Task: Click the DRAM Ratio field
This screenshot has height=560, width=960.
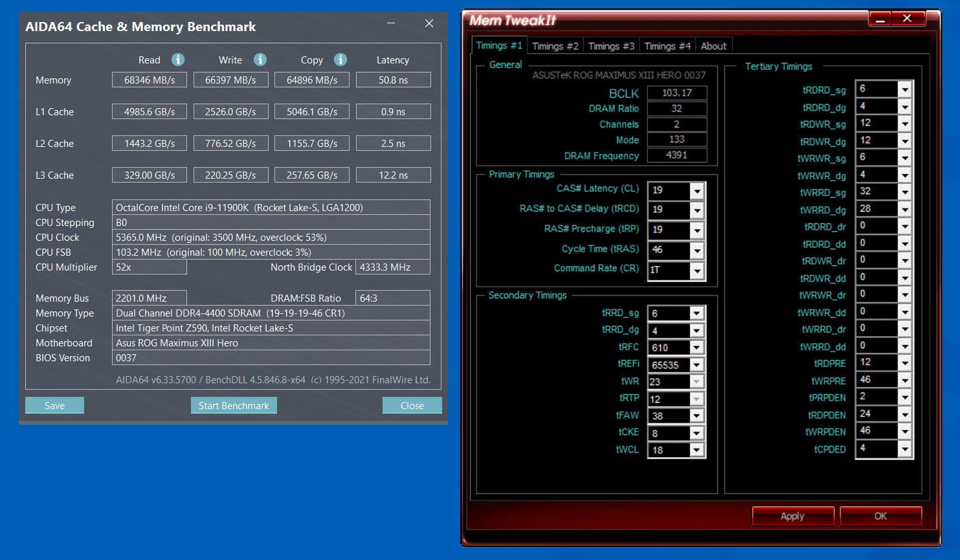Action: [677, 108]
